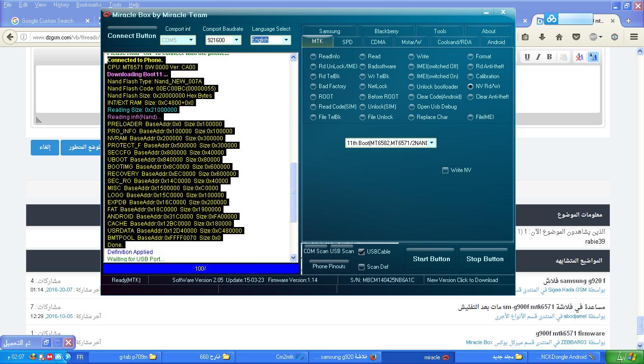
Task: Click the Pocket icon in Firefox toolbar
Action: [576, 37]
